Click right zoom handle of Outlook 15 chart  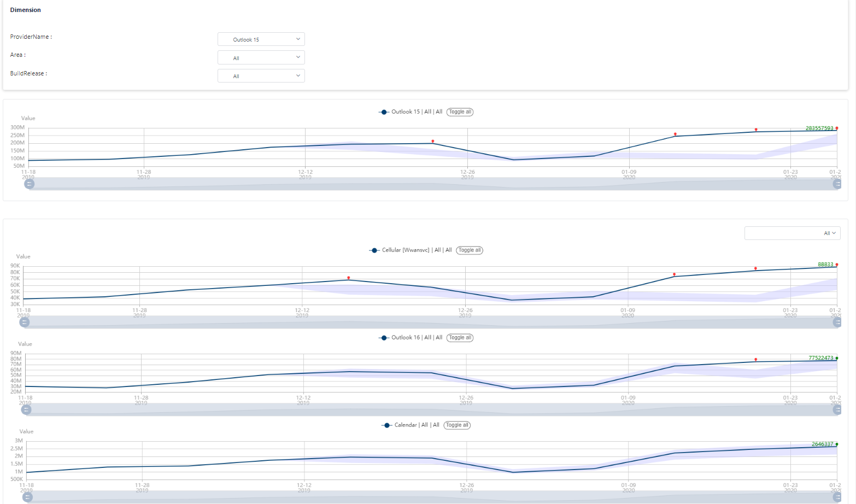[x=837, y=184]
